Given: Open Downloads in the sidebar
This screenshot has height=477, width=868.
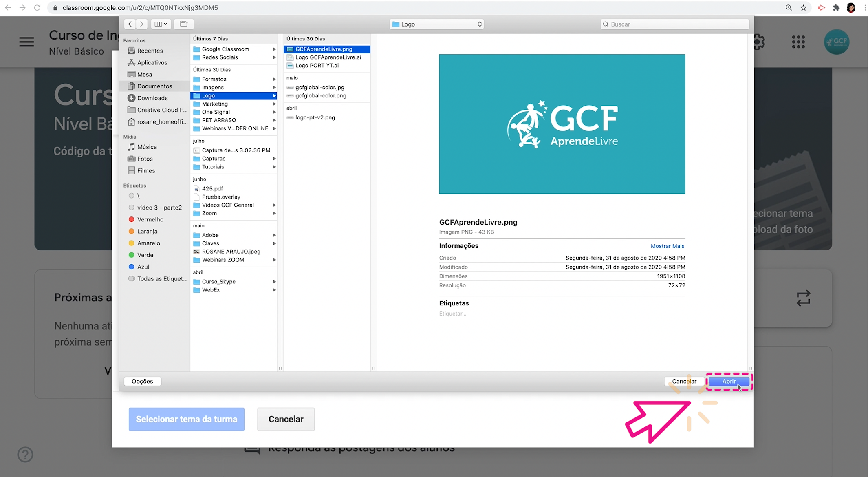Looking at the screenshot, I should [152, 98].
